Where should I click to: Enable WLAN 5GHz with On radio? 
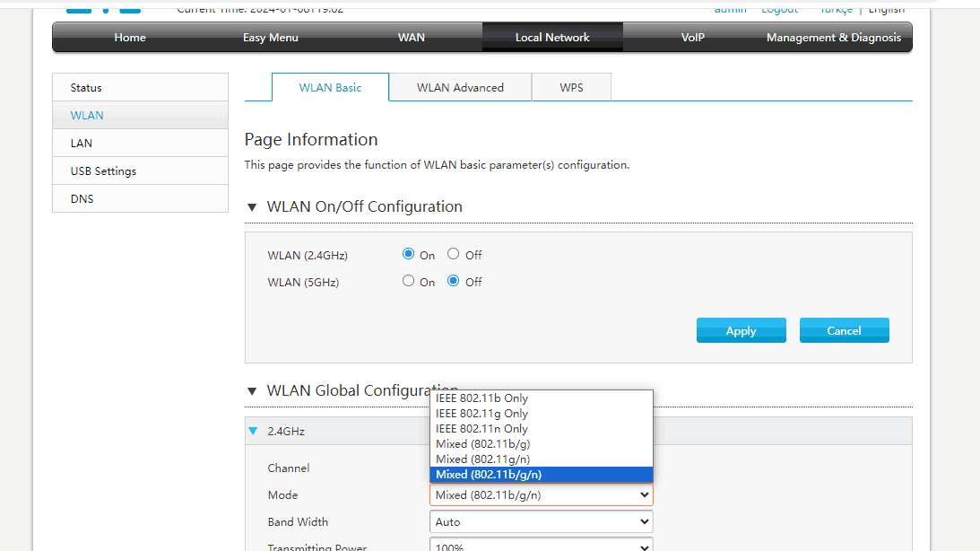409,282
